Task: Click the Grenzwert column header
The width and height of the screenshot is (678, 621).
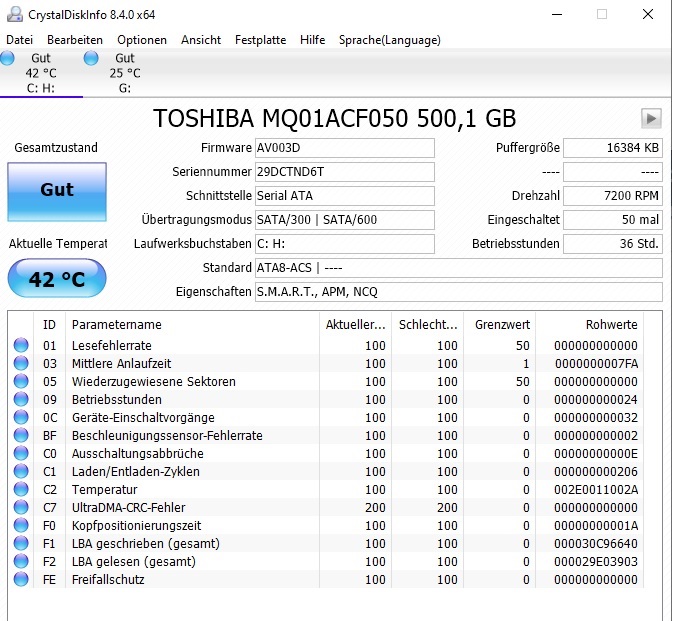Action: click(x=499, y=324)
